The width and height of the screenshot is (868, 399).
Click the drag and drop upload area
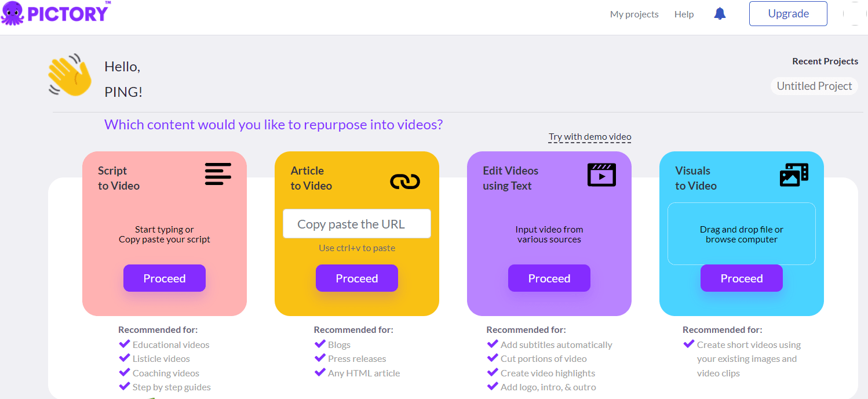point(741,234)
